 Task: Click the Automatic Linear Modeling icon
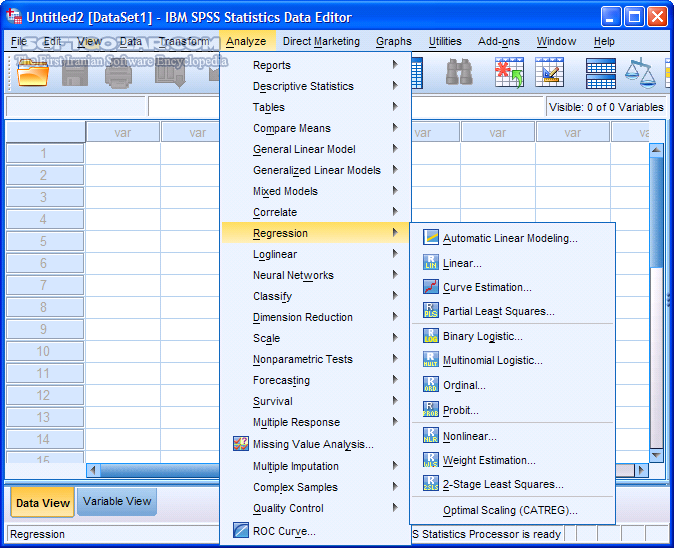pos(431,237)
